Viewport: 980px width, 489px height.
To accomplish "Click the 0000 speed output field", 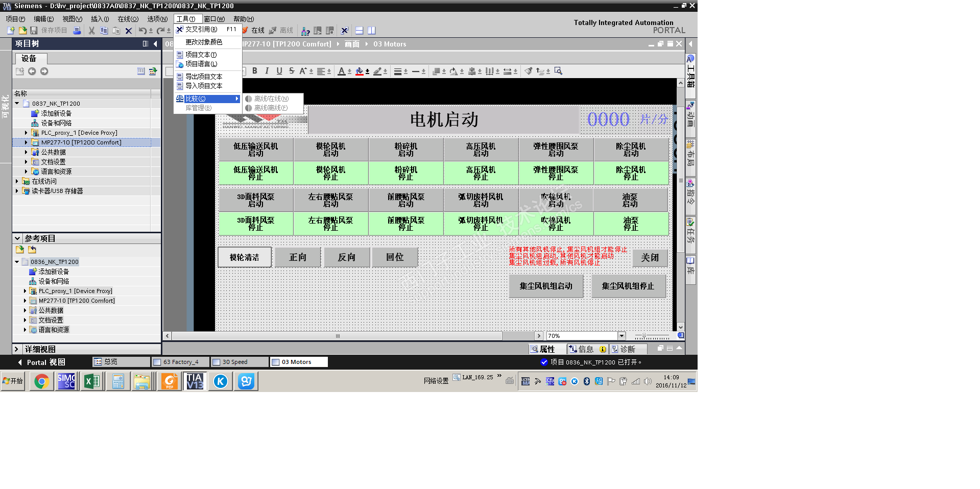I will coord(608,119).
